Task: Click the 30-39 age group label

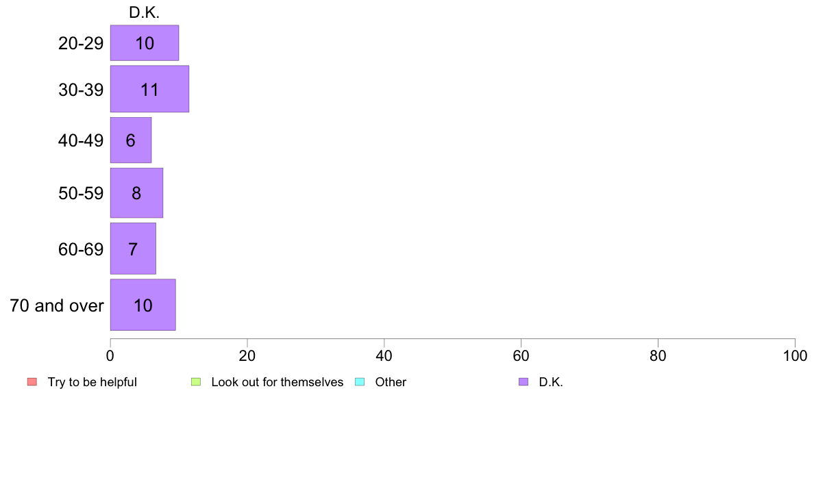Action: (81, 90)
